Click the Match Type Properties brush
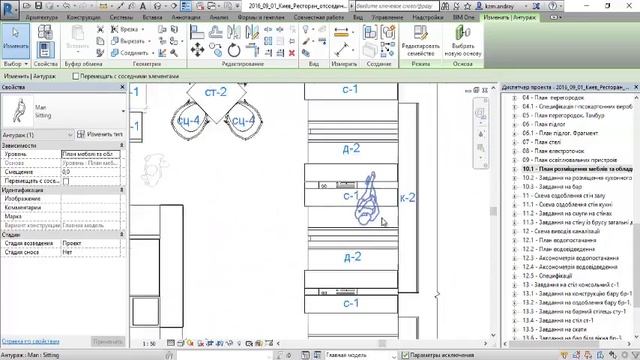The width and height of the screenshot is (640, 360). [x=100, y=53]
